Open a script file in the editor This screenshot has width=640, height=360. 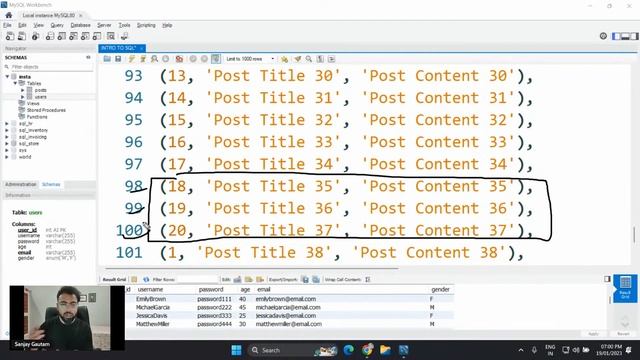coord(107,59)
